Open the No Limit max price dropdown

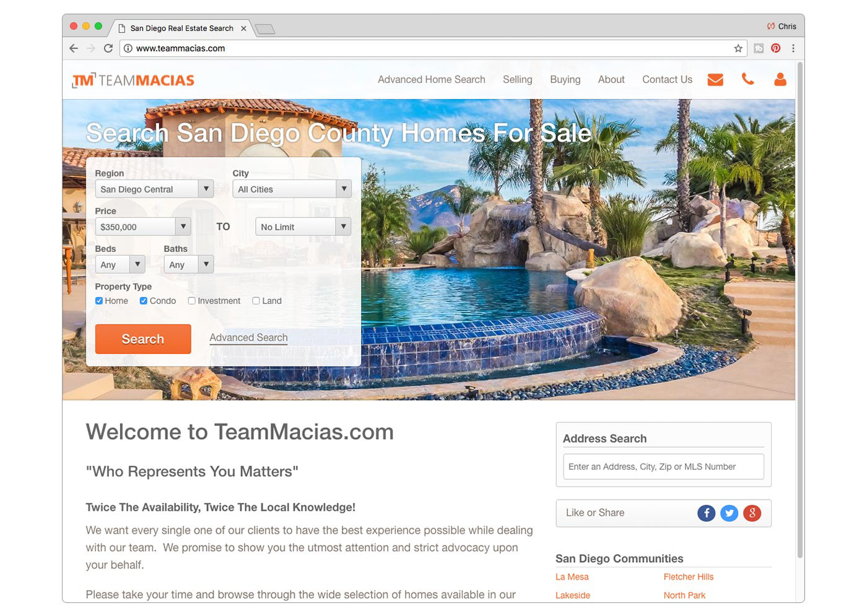(303, 227)
